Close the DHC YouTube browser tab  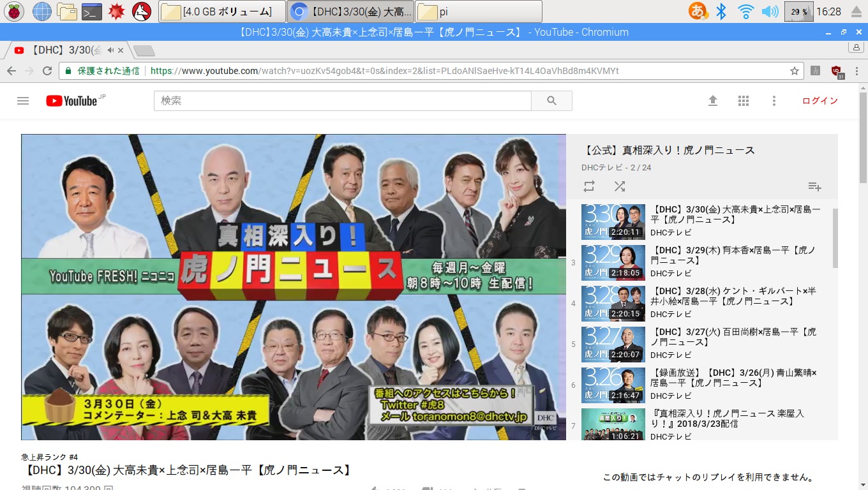pos(121,50)
